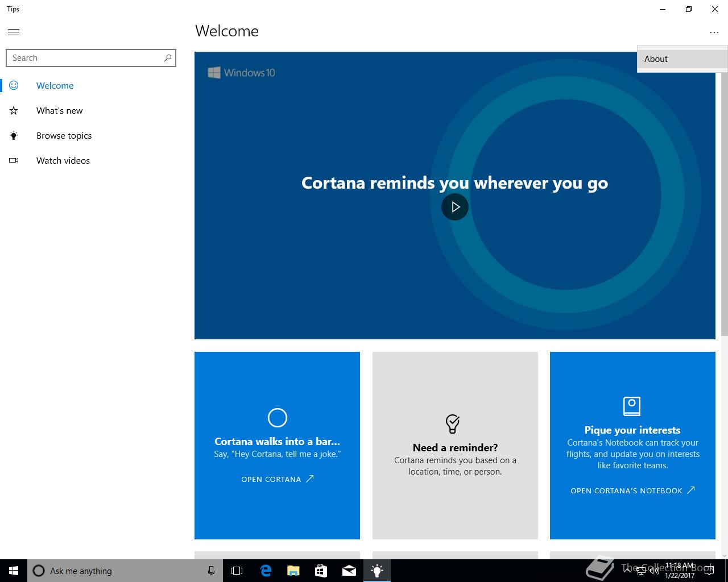Viewport: 728px width, 582px height.
Task: Click the Windows 10 logo in video banner
Action: click(x=241, y=73)
